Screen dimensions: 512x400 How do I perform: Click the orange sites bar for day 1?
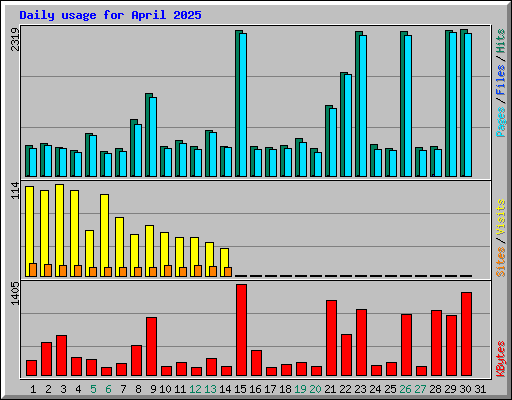click(x=33, y=270)
